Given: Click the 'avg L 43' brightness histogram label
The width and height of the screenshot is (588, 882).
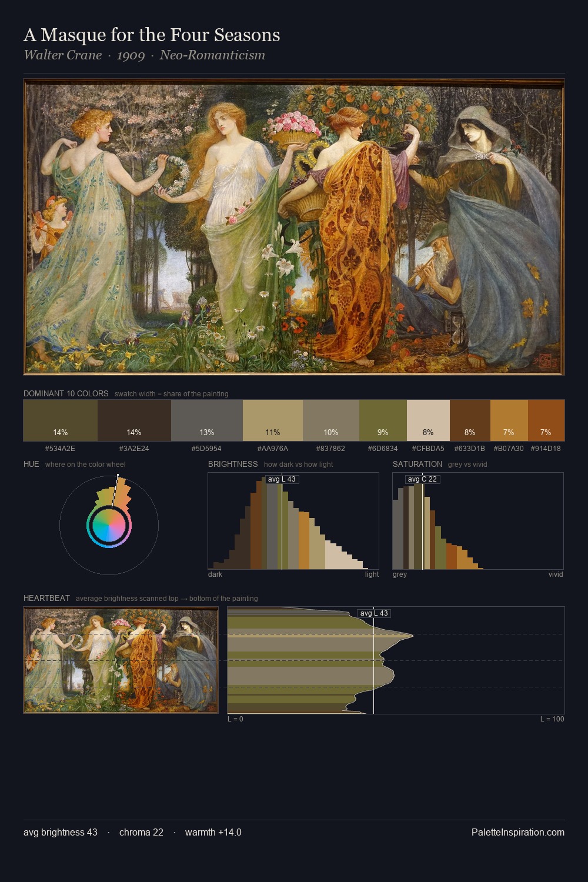Looking at the screenshot, I should click(x=282, y=479).
